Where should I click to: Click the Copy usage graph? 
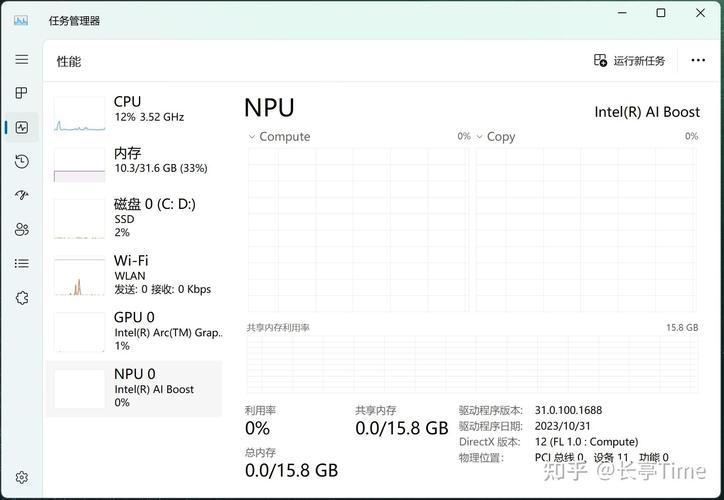586,230
